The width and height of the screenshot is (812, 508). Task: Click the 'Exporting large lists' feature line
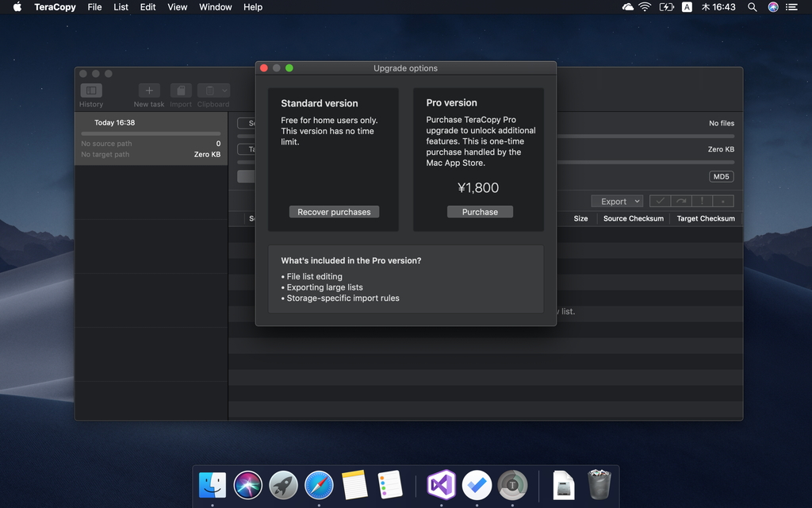pos(322,287)
